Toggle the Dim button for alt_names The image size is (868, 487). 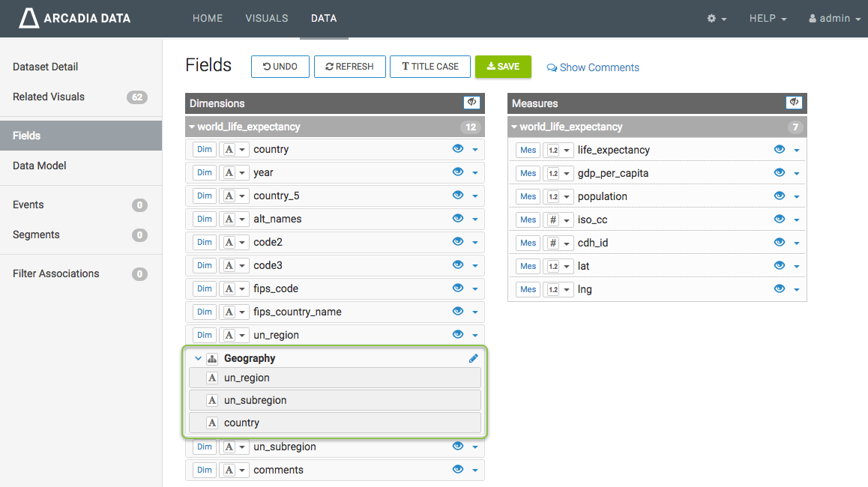tap(204, 220)
